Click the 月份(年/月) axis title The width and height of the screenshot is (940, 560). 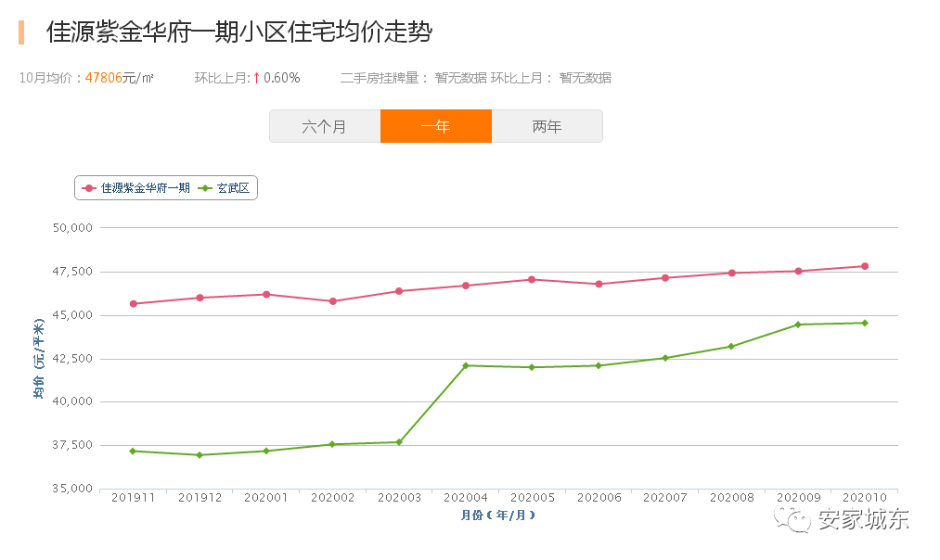[497, 515]
